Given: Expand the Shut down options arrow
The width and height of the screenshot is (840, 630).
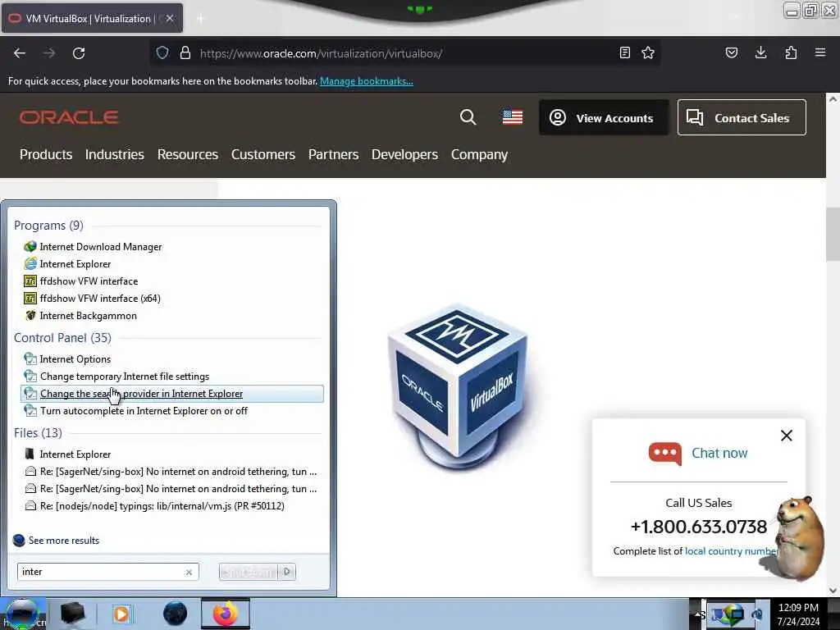Looking at the screenshot, I should pos(287,572).
